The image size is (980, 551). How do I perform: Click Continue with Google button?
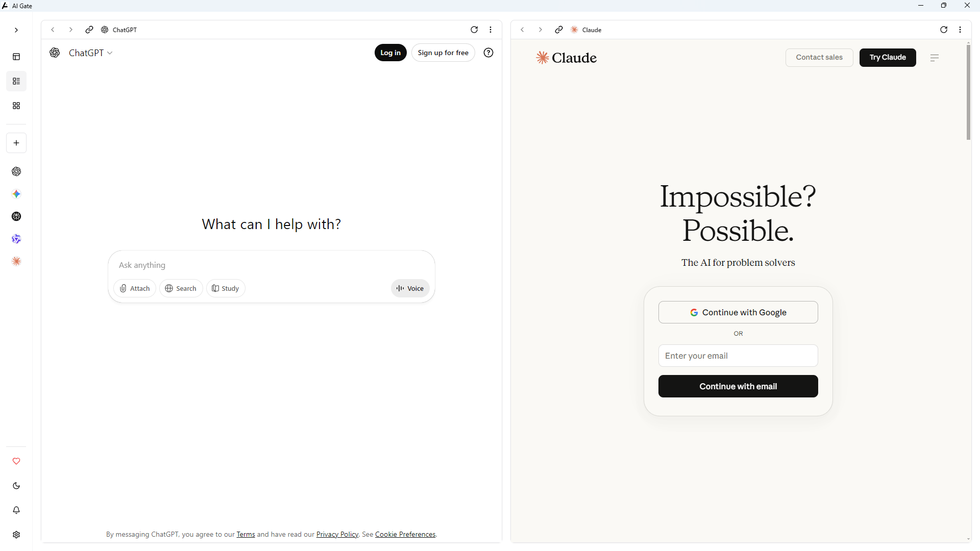point(738,312)
